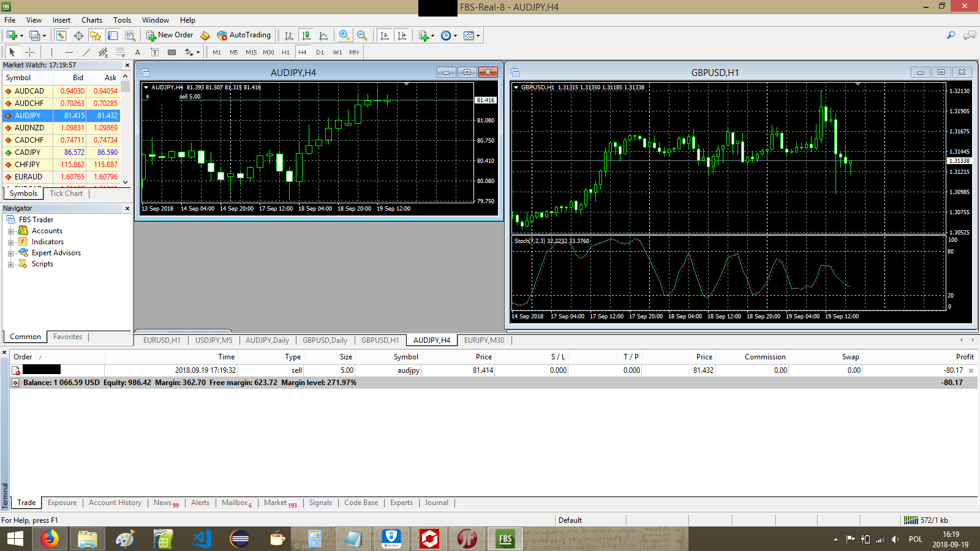Screen dimensions: 980x551
Task: Open the Profiles dropdown arrow
Action: pyautogui.click(x=44, y=36)
